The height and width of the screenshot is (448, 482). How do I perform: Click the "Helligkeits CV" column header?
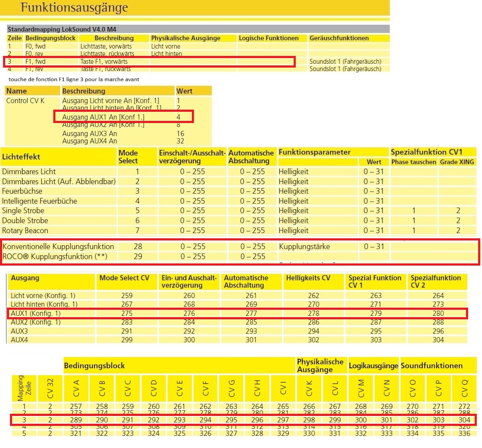[308, 278]
